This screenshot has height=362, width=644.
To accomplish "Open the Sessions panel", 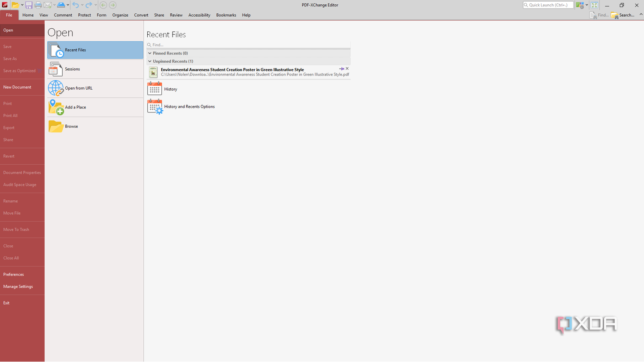I will click(x=72, y=69).
